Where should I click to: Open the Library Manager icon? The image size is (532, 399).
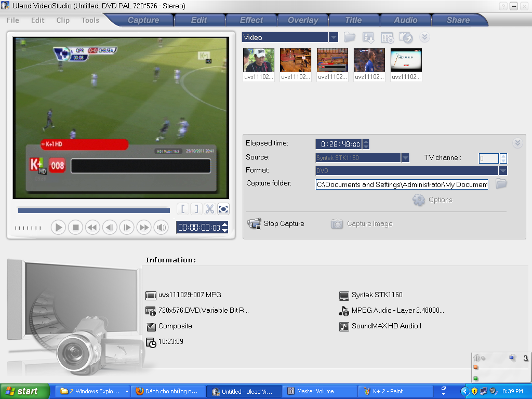coord(387,37)
